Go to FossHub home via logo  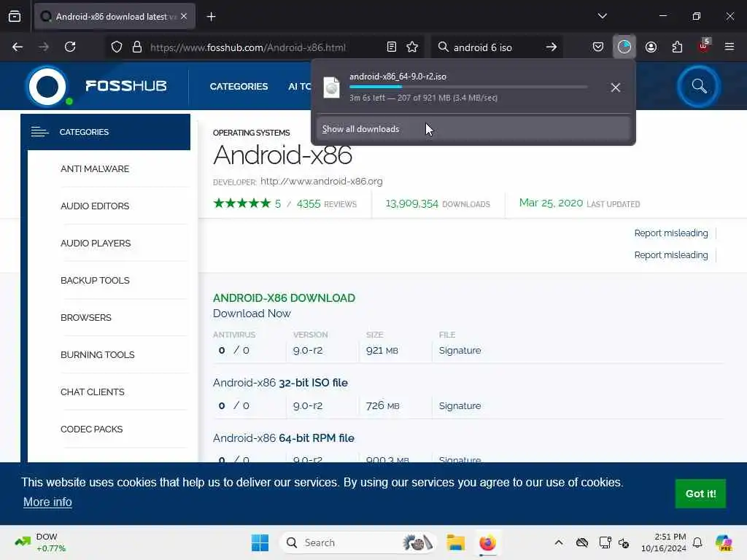97,86
